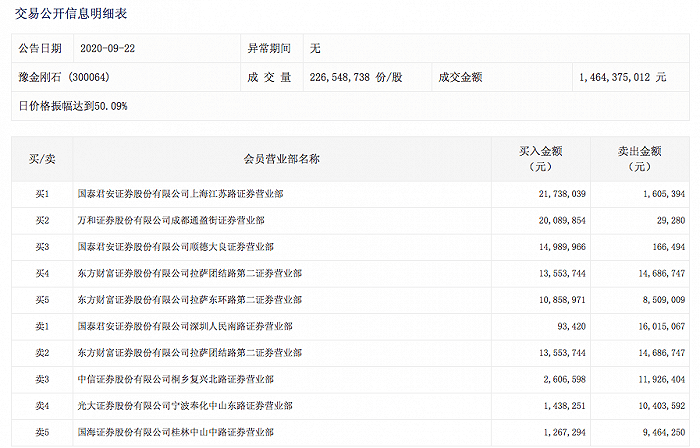Screen dimensions: 700x448
Task: Select the 买1 row label
Action: tap(42, 194)
